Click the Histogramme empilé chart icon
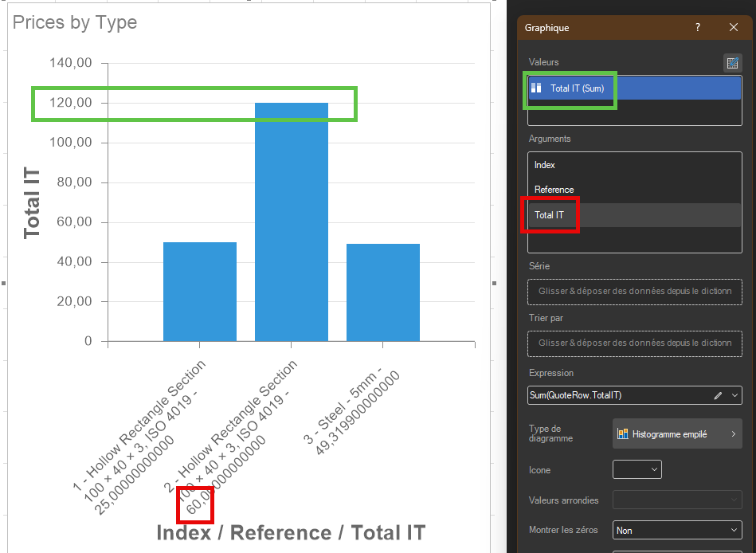The height and width of the screenshot is (553, 756). (623, 434)
